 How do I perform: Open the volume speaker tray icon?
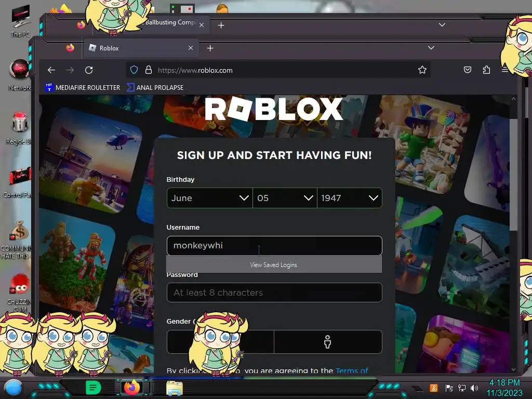474,388
